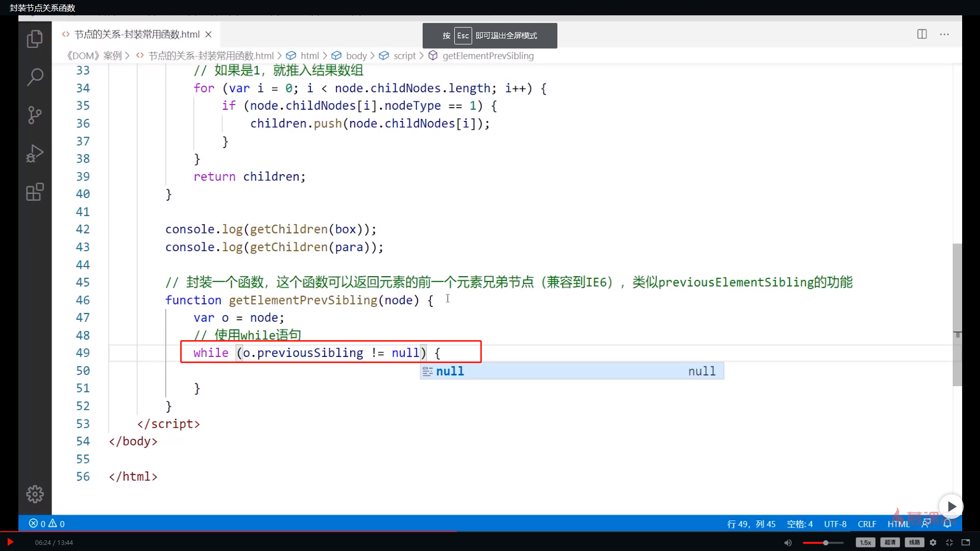This screenshot has height=551, width=980.
Task: Click 'console.log(getChildren(para));' line
Action: [x=274, y=247]
